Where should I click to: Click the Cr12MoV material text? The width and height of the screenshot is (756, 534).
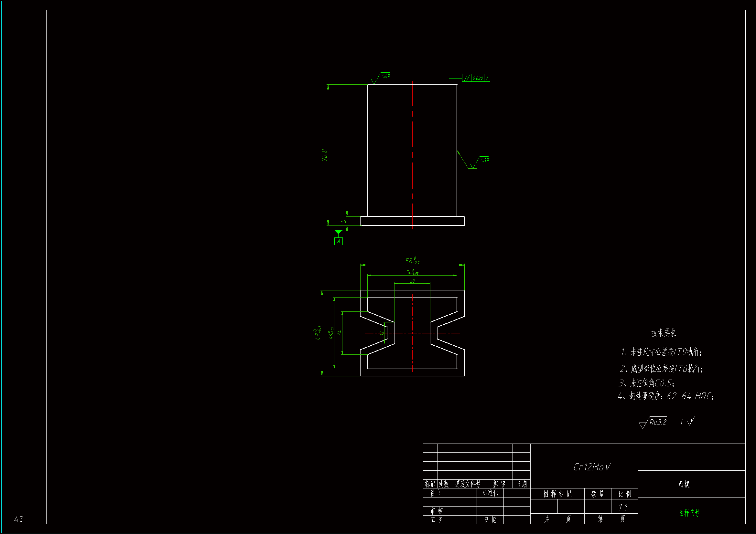(x=591, y=467)
